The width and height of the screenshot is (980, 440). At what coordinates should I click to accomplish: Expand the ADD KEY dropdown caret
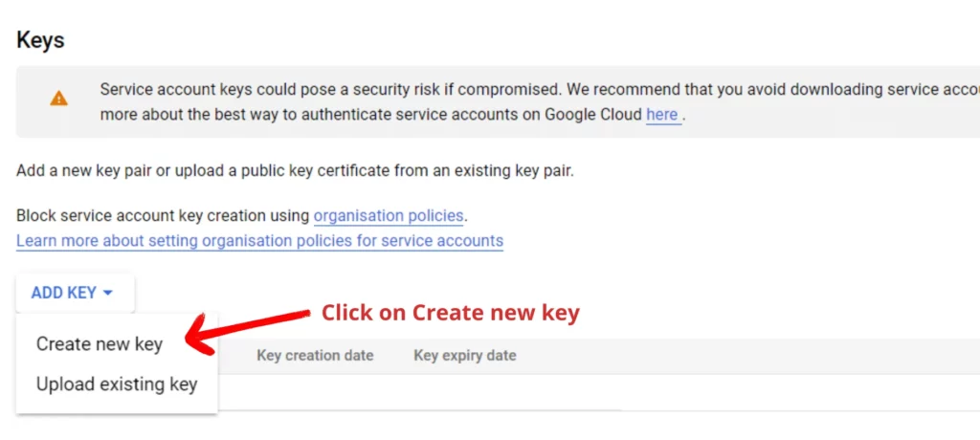tap(108, 294)
